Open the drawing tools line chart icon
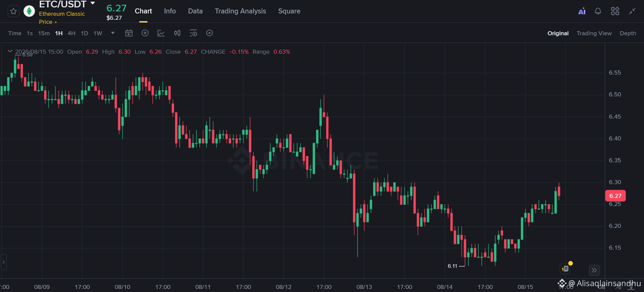 click(161, 33)
